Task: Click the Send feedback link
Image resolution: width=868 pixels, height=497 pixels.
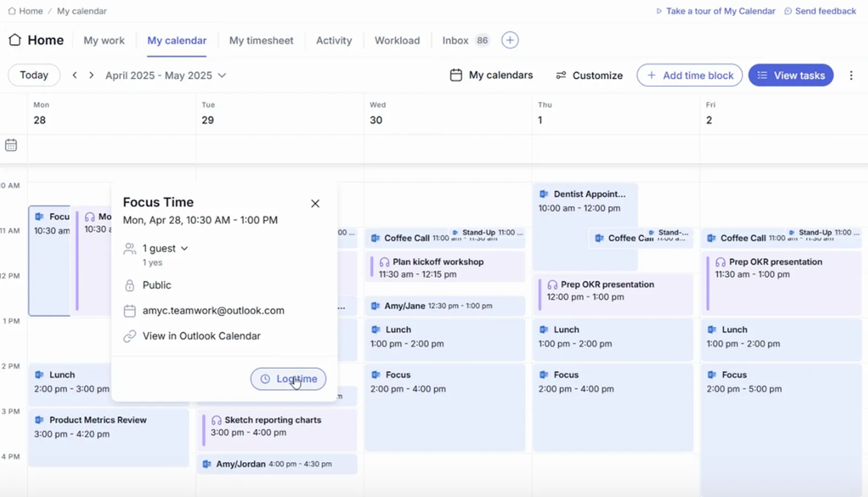Action: [x=825, y=11]
